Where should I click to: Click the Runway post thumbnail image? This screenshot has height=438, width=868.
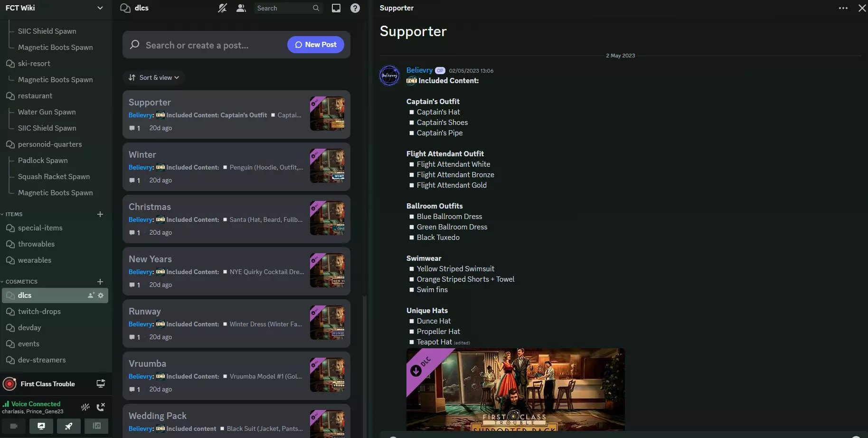(x=327, y=323)
